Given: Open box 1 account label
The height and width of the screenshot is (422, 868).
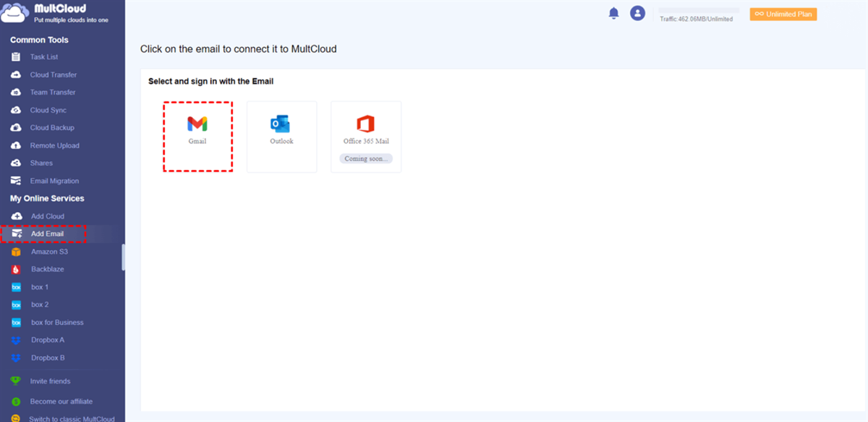Looking at the screenshot, I should click(40, 287).
